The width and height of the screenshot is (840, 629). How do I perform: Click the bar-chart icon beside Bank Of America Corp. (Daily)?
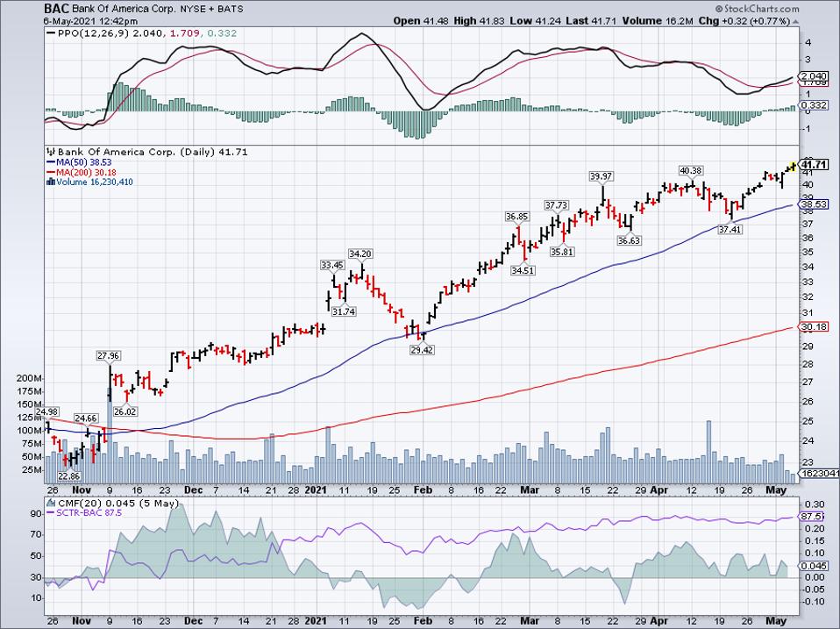(52, 152)
